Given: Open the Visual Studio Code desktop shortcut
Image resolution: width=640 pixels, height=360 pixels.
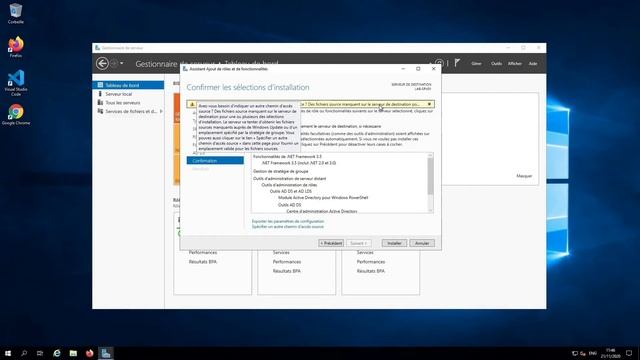Looking at the screenshot, I should click(x=16, y=83).
